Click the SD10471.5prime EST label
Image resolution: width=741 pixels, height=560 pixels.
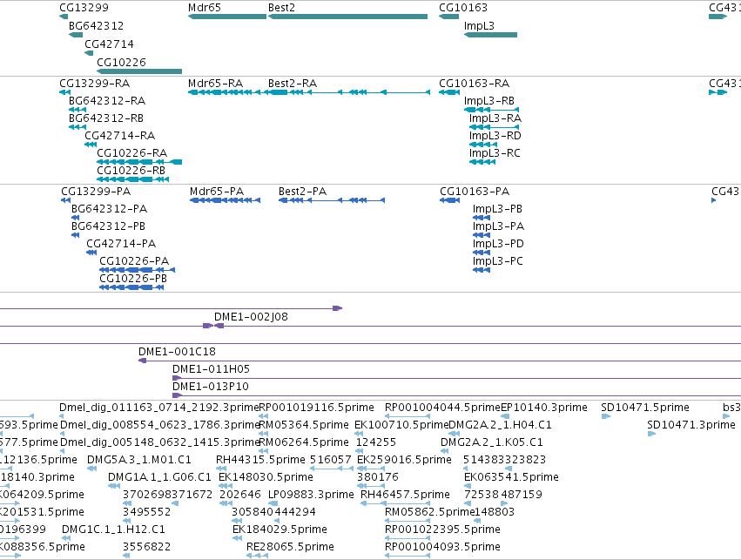pos(645,408)
